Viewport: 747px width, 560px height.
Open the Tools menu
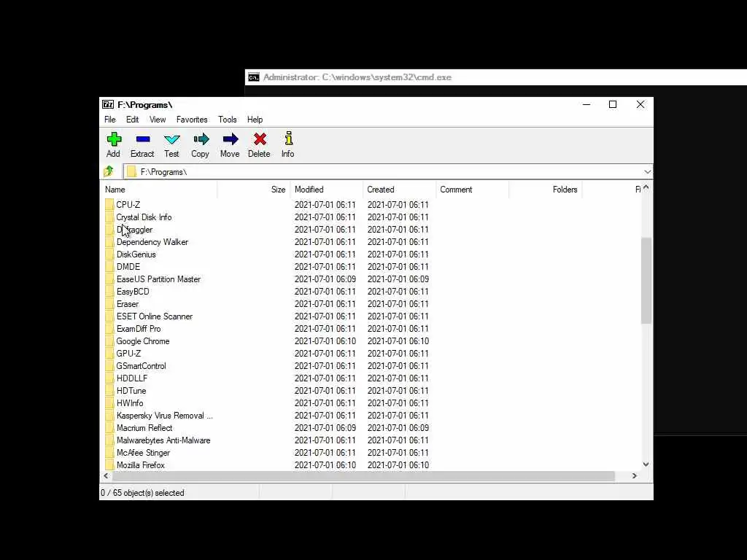click(228, 120)
